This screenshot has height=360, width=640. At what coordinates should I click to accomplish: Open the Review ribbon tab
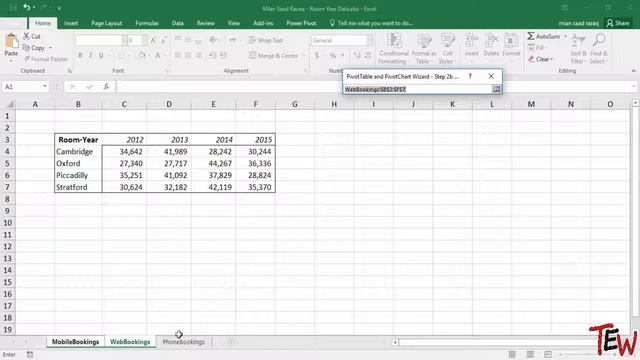coord(205,23)
